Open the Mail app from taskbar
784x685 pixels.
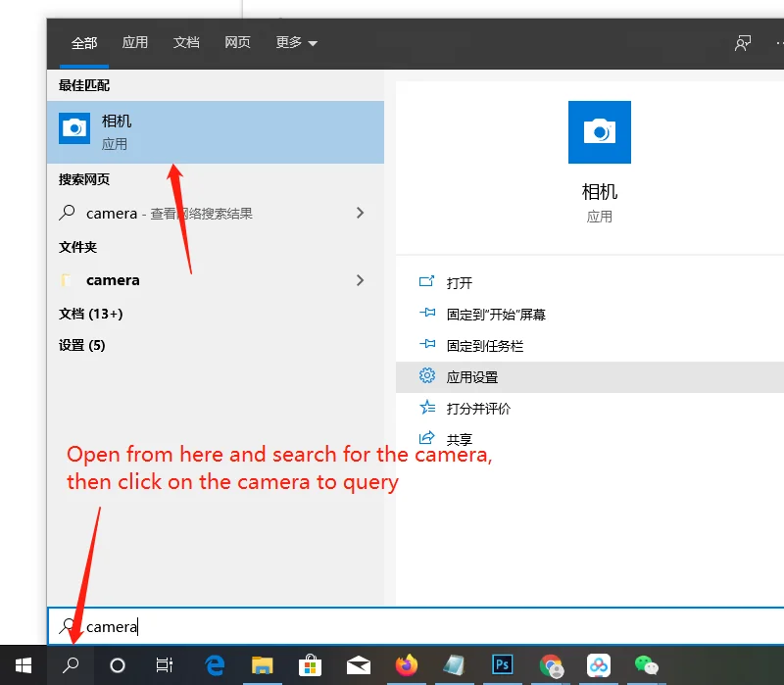[x=358, y=665]
